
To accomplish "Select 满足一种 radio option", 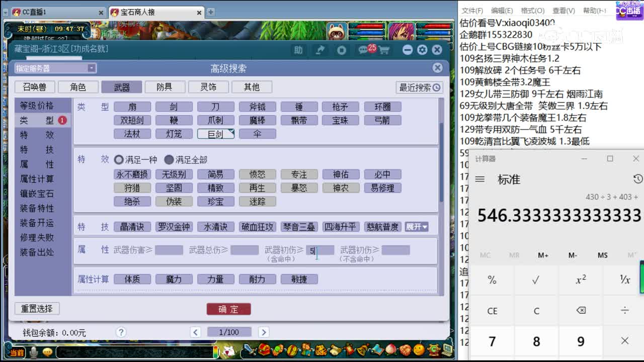I will click(119, 160).
